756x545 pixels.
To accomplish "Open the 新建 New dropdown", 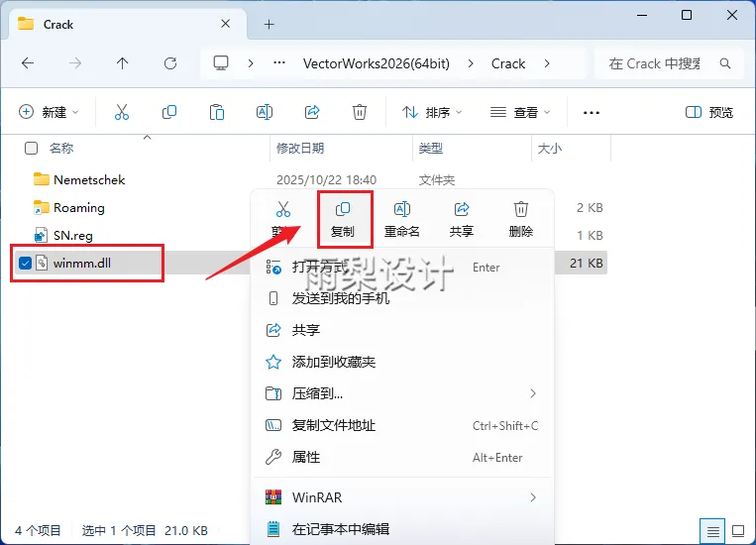I will 49,112.
